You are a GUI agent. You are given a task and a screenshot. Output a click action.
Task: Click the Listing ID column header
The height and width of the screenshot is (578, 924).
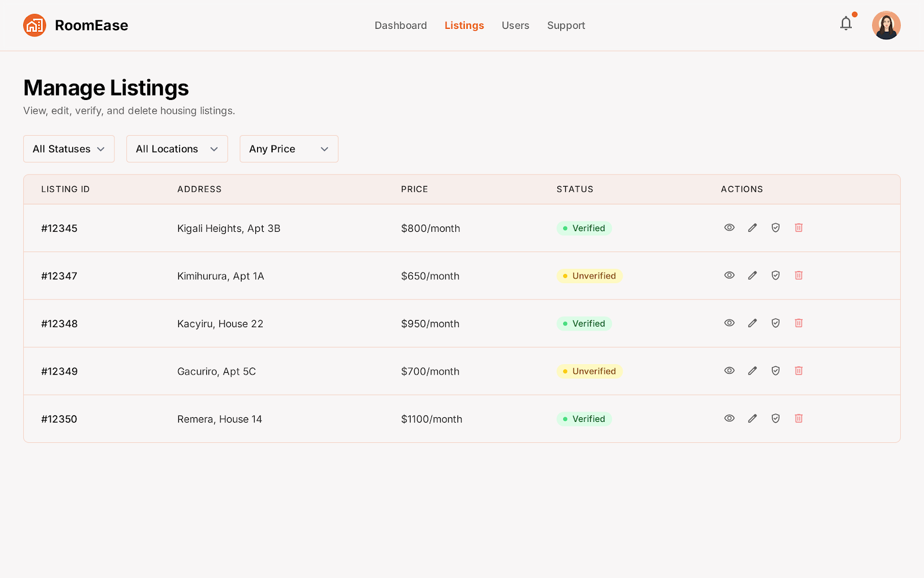click(65, 189)
